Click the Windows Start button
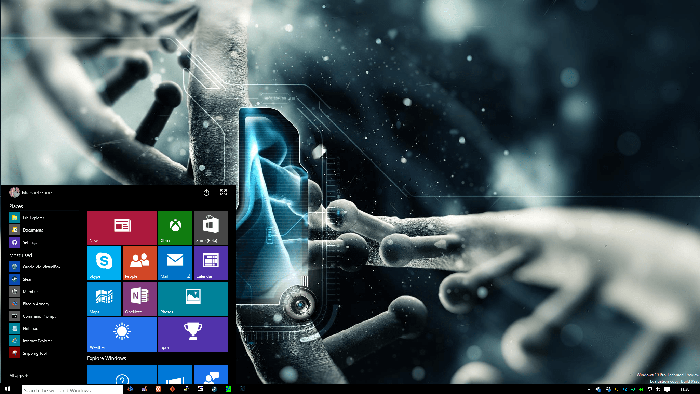The height and width of the screenshot is (394, 700). click(x=7, y=390)
